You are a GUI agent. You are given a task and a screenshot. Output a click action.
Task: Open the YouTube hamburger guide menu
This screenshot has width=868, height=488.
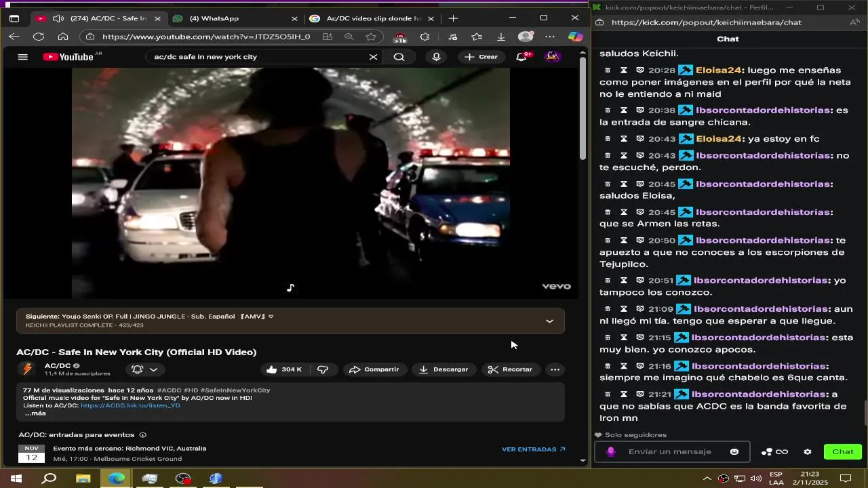pyautogui.click(x=22, y=57)
